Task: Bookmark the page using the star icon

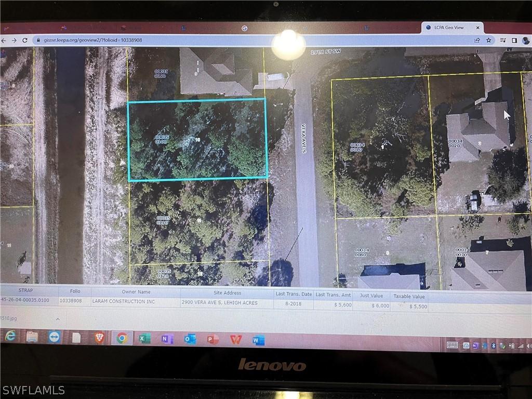Action: tap(488, 41)
